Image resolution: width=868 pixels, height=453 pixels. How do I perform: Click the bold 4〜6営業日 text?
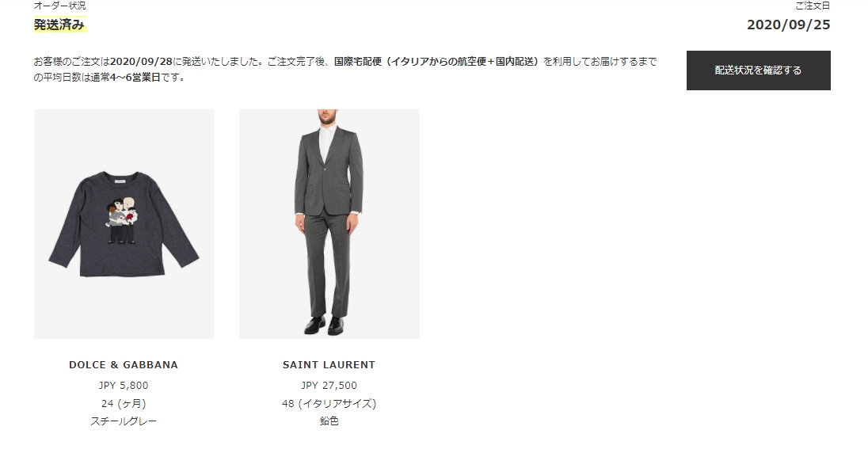(x=135, y=78)
